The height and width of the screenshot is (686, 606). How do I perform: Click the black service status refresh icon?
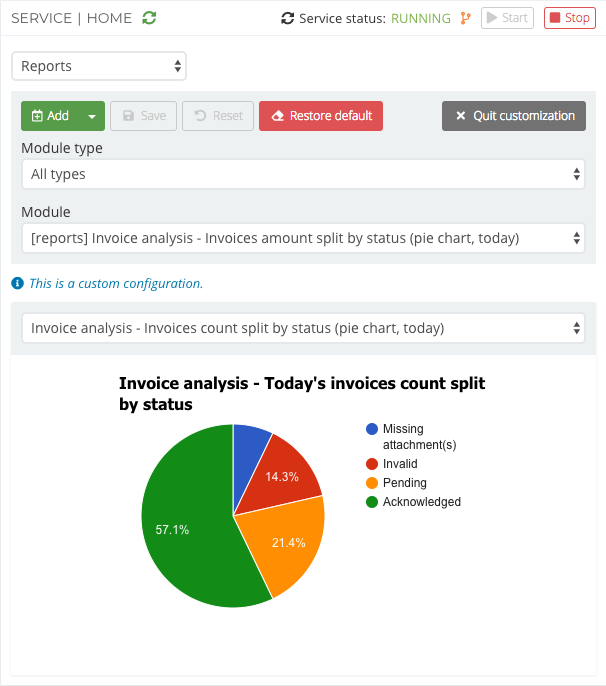pyautogui.click(x=288, y=18)
